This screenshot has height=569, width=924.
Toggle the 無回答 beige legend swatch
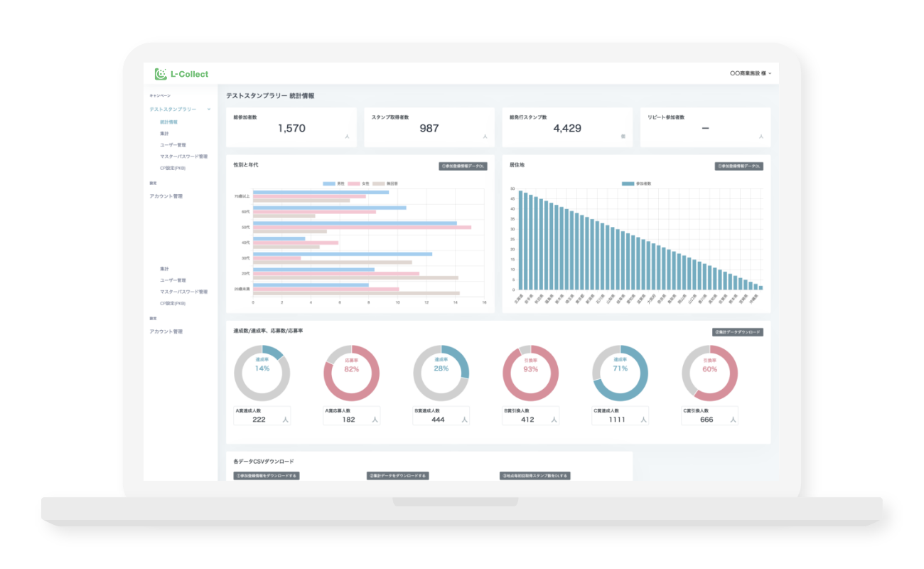378,184
